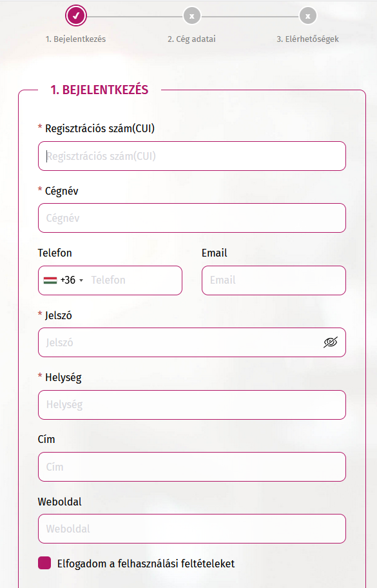Open the +36 country code dropdown arrow
Image resolution: width=377 pixels, height=588 pixels.
81,280
